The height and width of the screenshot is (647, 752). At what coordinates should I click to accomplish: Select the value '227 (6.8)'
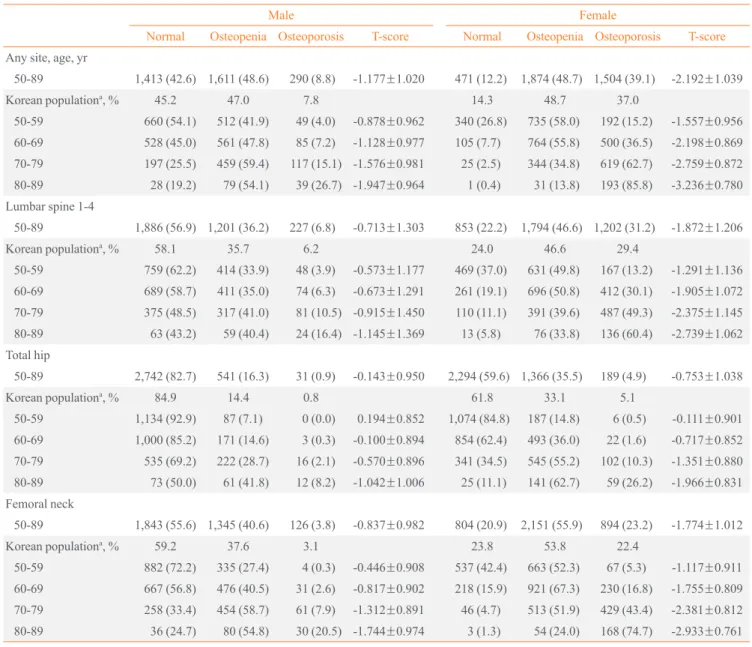pos(312,228)
